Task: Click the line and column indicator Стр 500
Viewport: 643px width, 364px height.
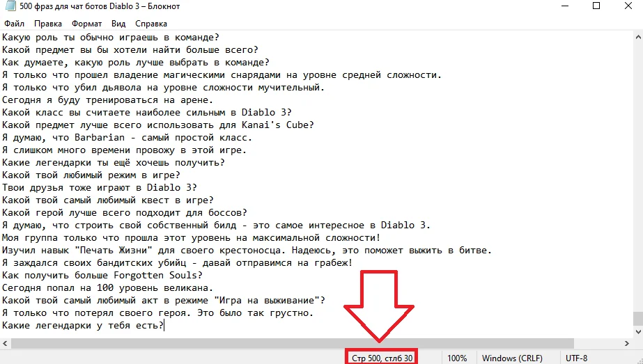Action: click(x=382, y=358)
